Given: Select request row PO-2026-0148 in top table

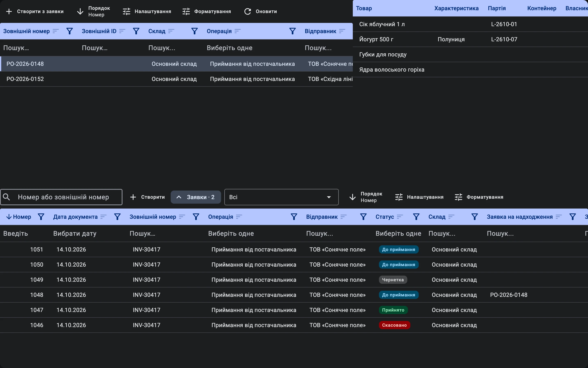Looking at the screenshot, I should coord(176,64).
